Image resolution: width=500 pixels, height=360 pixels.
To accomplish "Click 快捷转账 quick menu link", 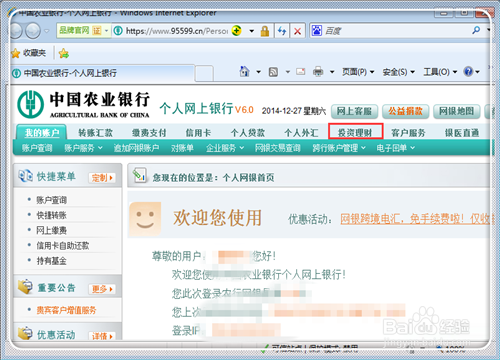I will tap(52, 215).
